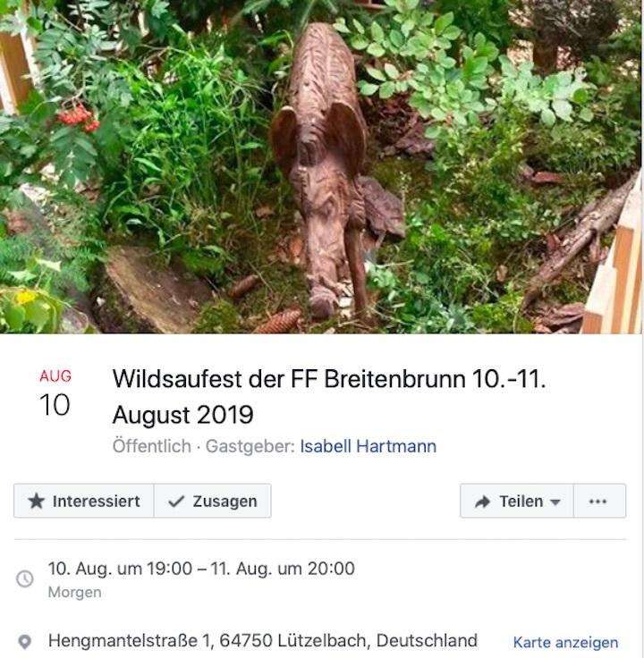Click the event time 10. Aug. um 19:00

(x=120, y=569)
